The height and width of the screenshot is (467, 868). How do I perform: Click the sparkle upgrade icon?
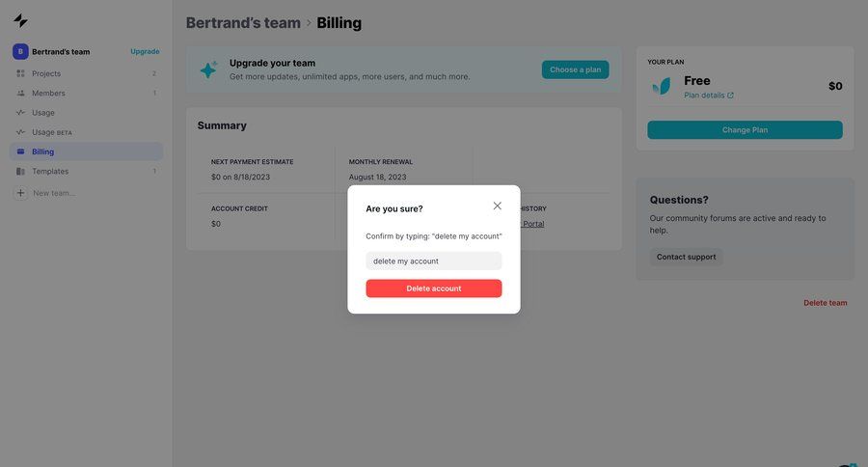pos(208,69)
